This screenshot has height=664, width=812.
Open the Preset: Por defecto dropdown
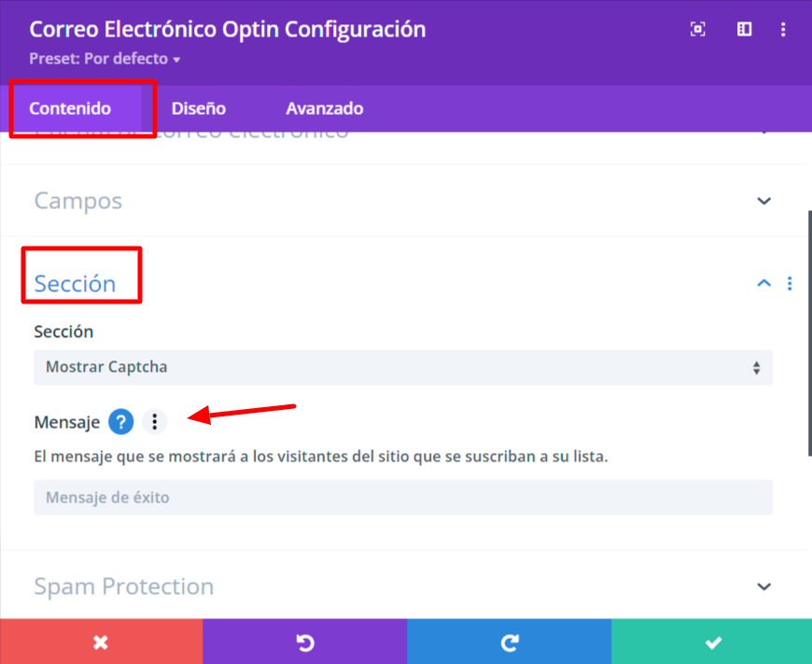[105, 59]
